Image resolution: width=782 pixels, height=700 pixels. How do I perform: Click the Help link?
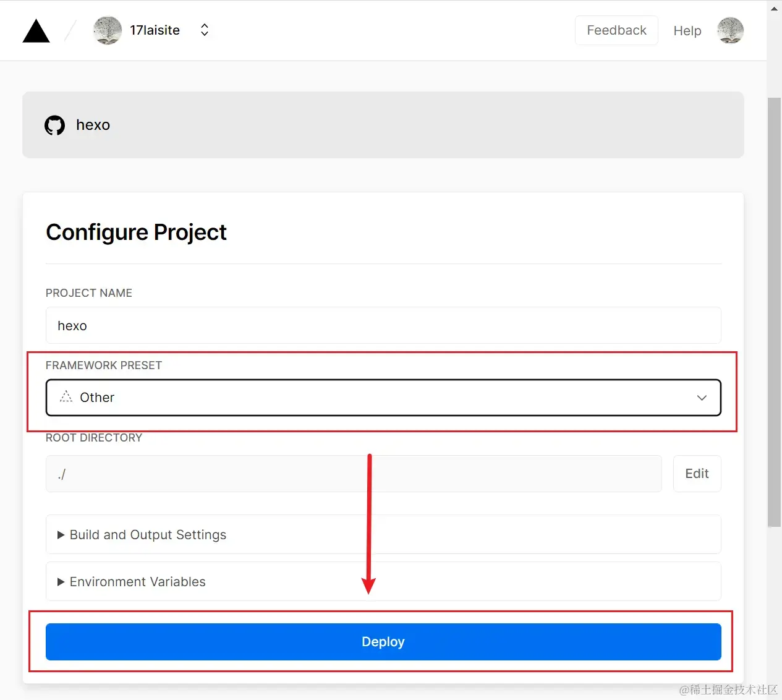coord(687,30)
